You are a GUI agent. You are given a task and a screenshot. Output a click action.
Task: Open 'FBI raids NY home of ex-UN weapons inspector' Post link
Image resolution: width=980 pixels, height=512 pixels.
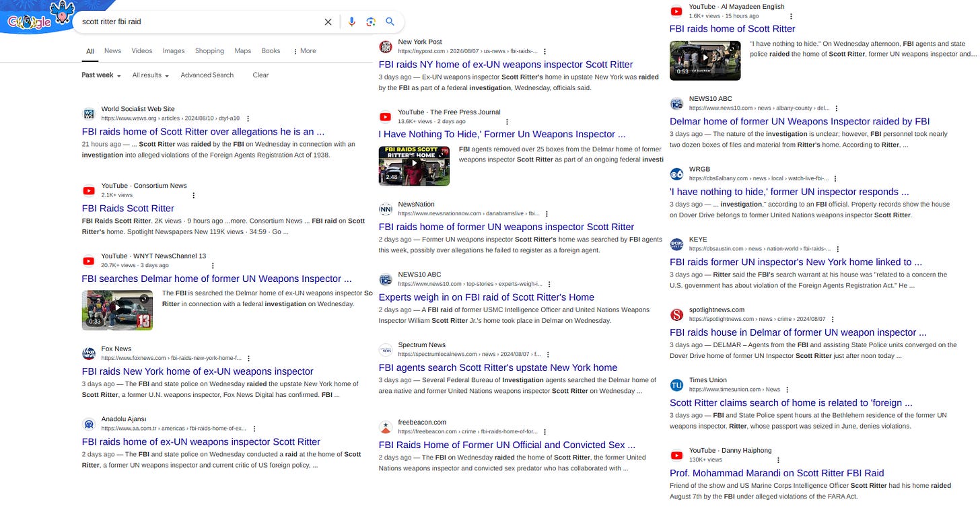click(506, 65)
